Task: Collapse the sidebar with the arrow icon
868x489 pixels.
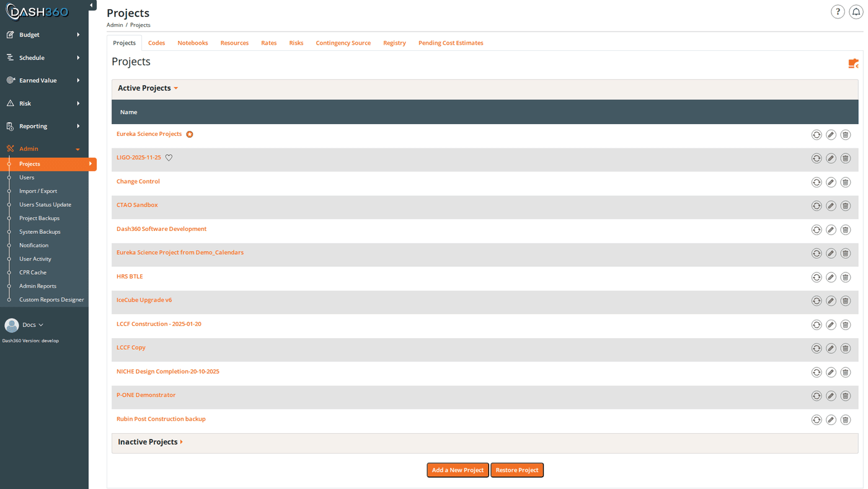Action: pyautogui.click(x=92, y=6)
